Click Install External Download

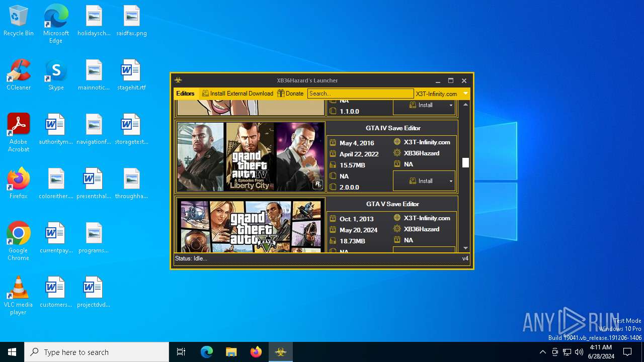click(237, 94)
